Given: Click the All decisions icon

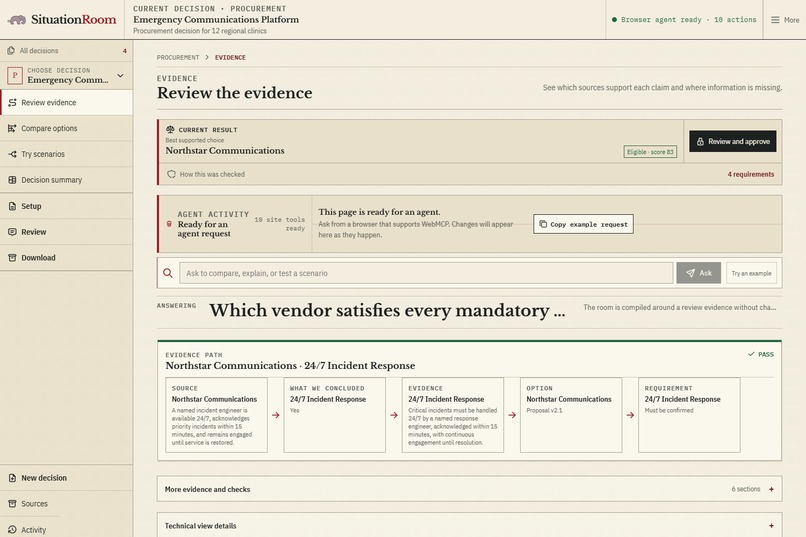Looking at the screenshot, I should (x=11, y=50).
